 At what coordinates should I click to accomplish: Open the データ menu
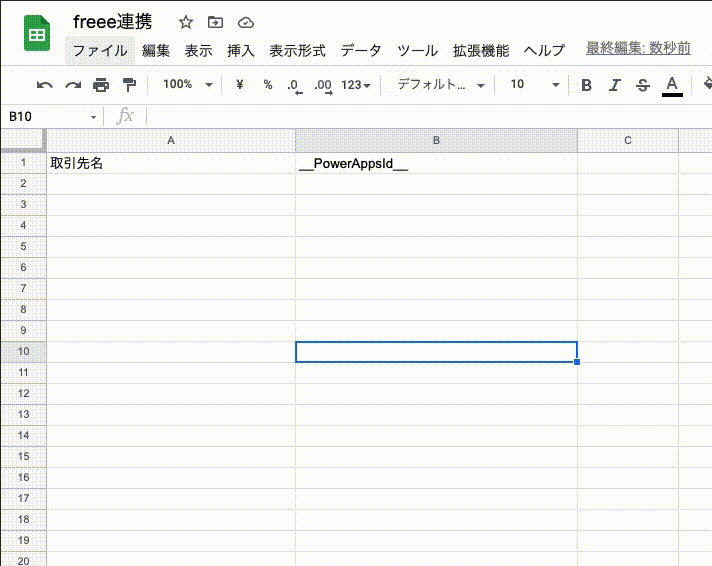361,50
